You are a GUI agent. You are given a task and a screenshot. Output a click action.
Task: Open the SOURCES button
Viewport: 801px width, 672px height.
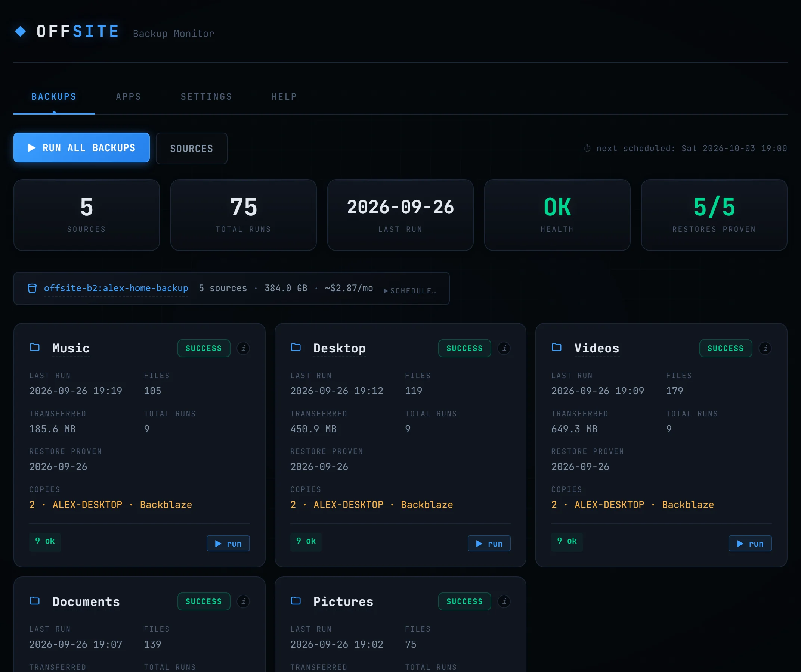pos(192,148)
